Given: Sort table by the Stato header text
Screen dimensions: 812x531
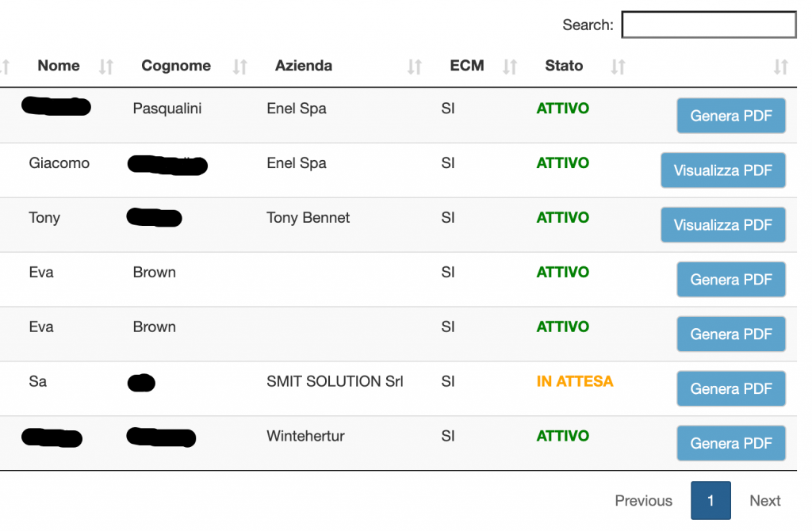Looking at the screenshot, I should click(564, 66).
